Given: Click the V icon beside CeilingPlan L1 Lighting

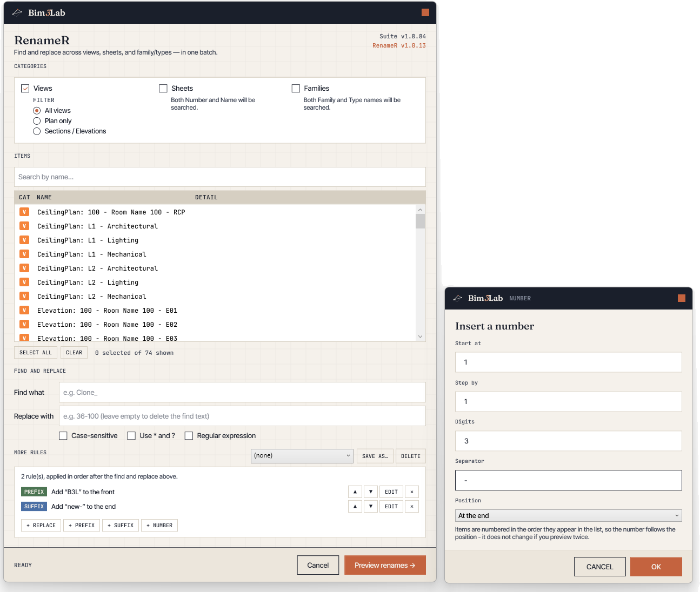Looking at the screenshot, I should [24, 240].
